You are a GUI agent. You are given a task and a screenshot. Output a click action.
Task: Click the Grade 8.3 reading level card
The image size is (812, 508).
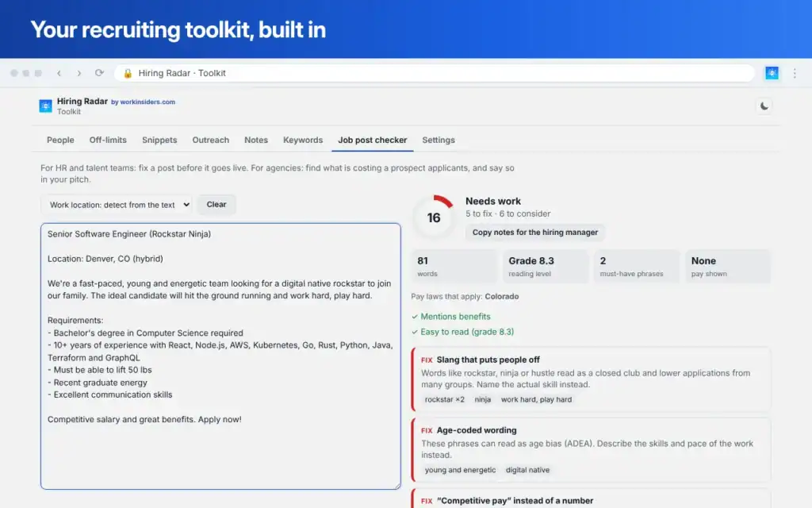coord(546,267)
